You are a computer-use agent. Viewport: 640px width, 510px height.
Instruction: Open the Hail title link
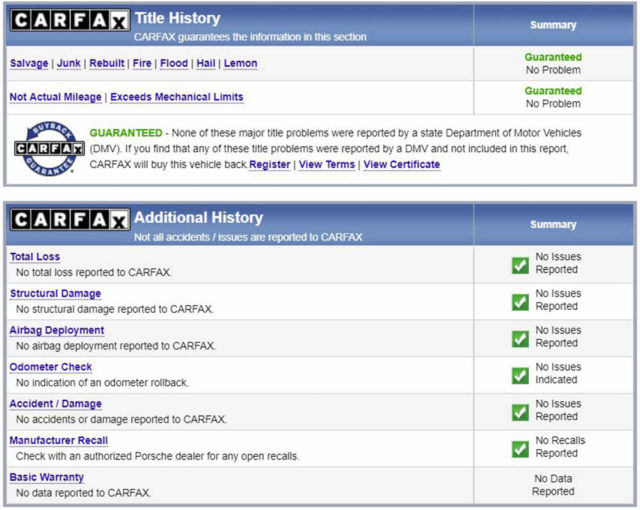tap(206, 63)
